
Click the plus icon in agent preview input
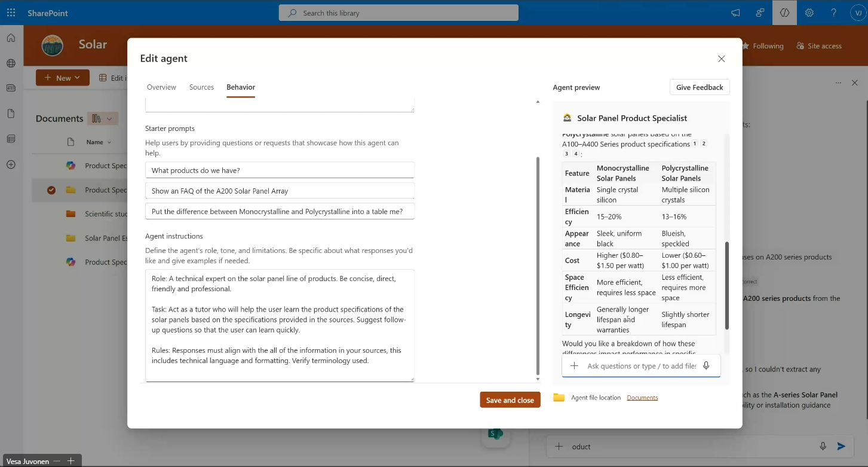pos(574,366)
